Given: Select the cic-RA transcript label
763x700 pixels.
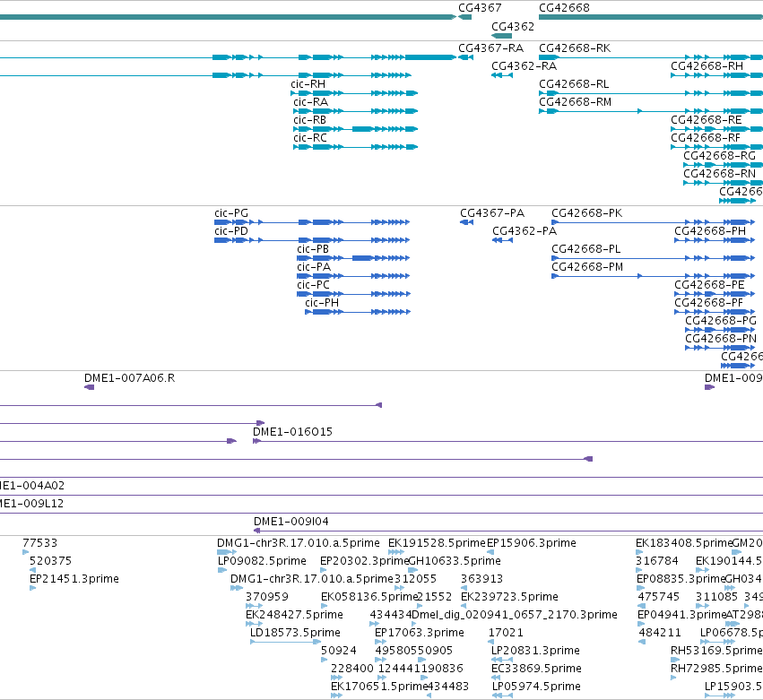Looking at the screenshot, I should (310, 102).
